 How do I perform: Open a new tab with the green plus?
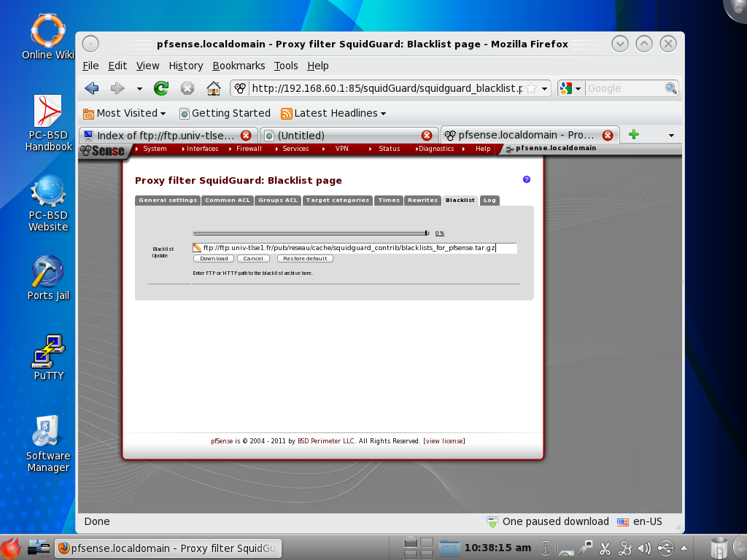tap(634, 134)
